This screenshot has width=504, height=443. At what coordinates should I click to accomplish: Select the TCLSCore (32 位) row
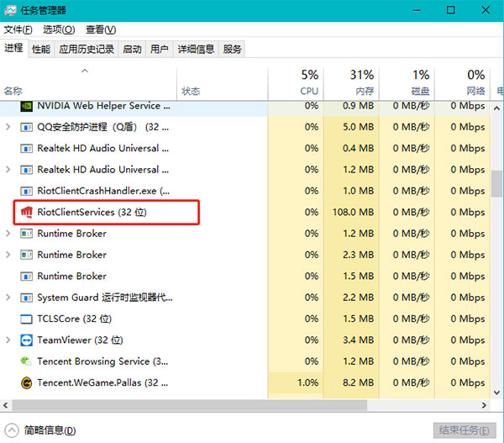245,319
